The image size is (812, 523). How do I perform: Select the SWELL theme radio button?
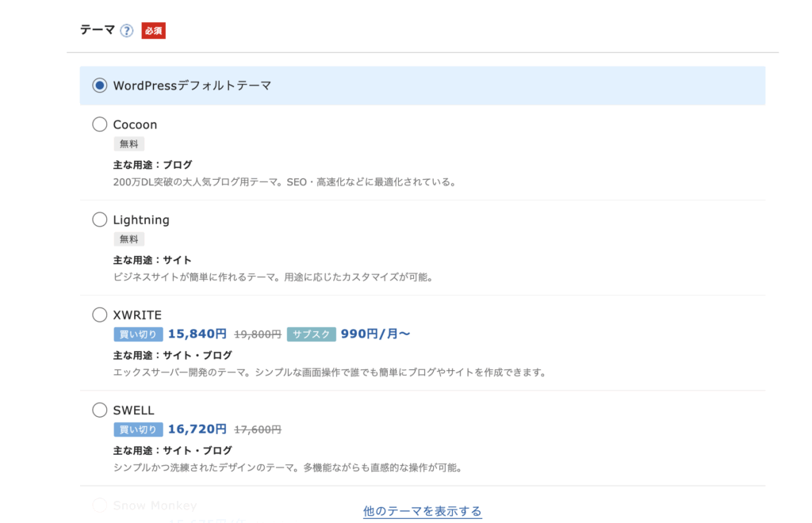(100, 410)
